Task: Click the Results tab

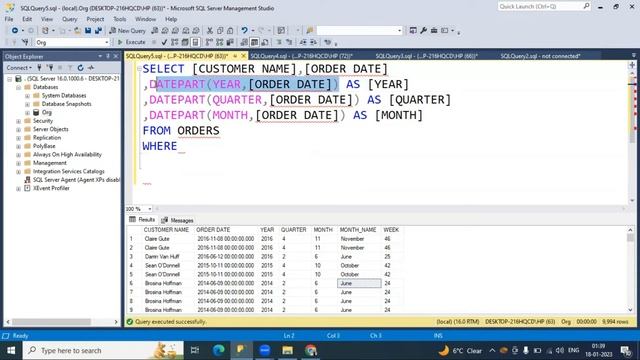Action: [142, 220]
